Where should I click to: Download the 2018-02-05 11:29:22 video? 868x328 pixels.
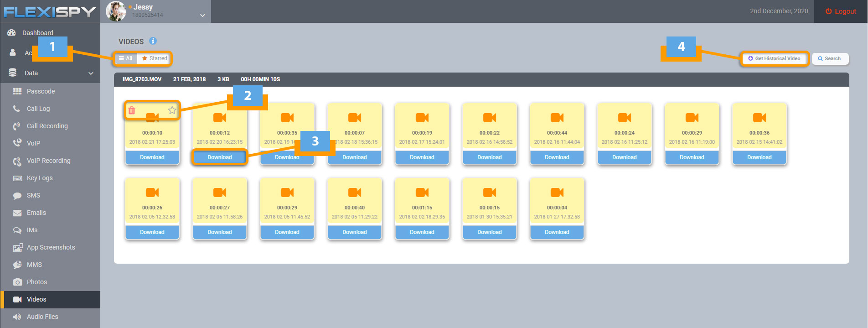(x=355, y=232)
